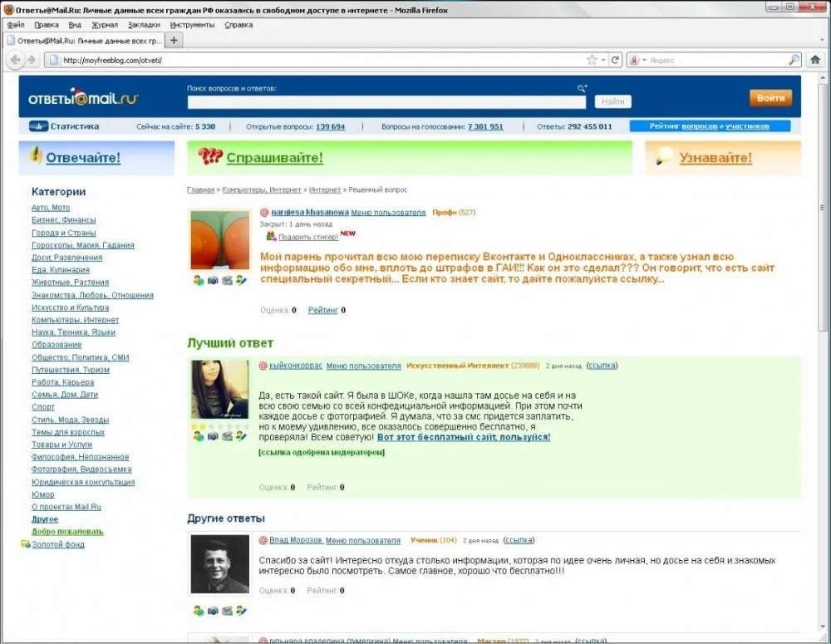Open the address bar history dropdown arrow
Viewport: 831px width, 644px height.
[603, 60]
